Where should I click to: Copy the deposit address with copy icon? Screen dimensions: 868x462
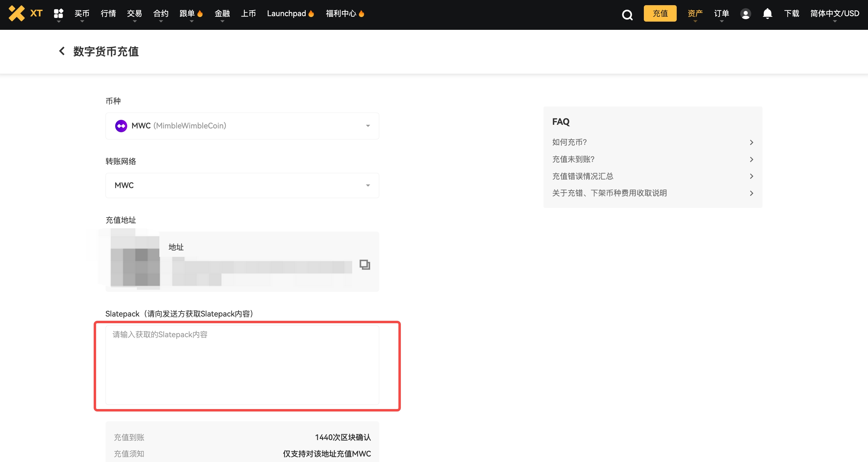(365, 265)
